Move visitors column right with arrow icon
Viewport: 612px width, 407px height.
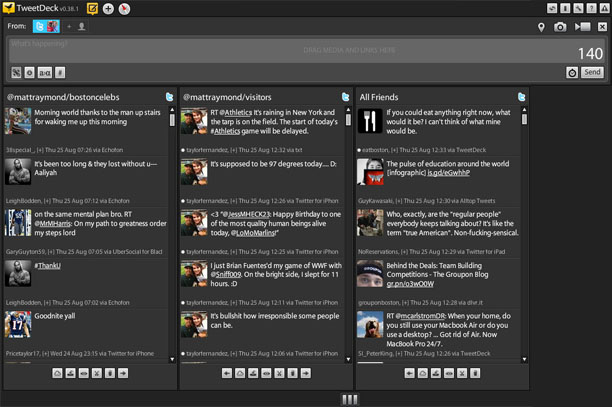[306, 373]
